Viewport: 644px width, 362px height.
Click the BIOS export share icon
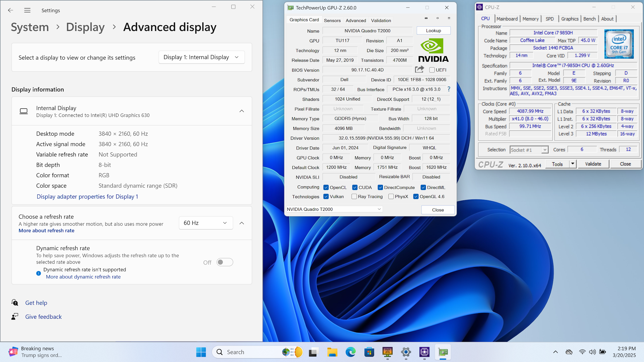click(x=419, y=69)
